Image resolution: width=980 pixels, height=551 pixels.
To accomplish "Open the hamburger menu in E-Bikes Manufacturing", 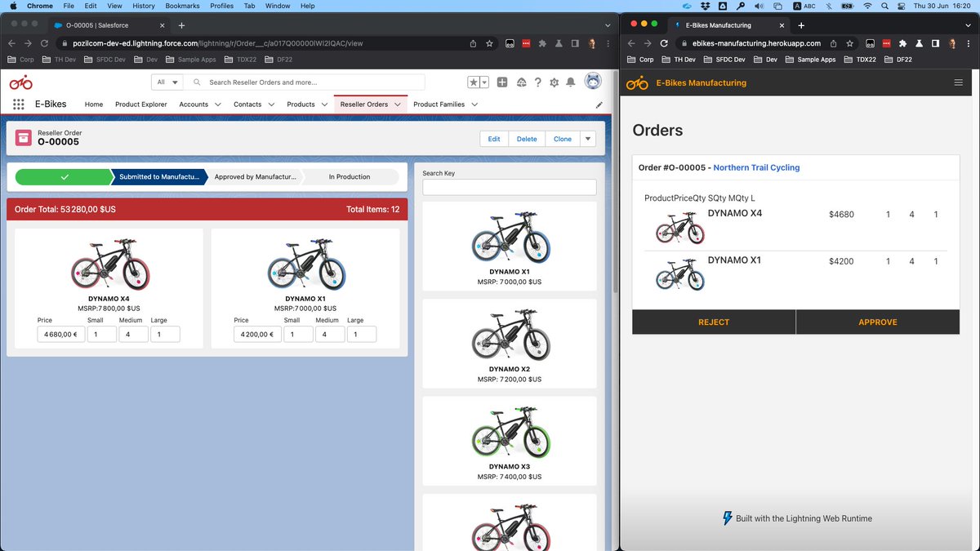I will point(958,82).
